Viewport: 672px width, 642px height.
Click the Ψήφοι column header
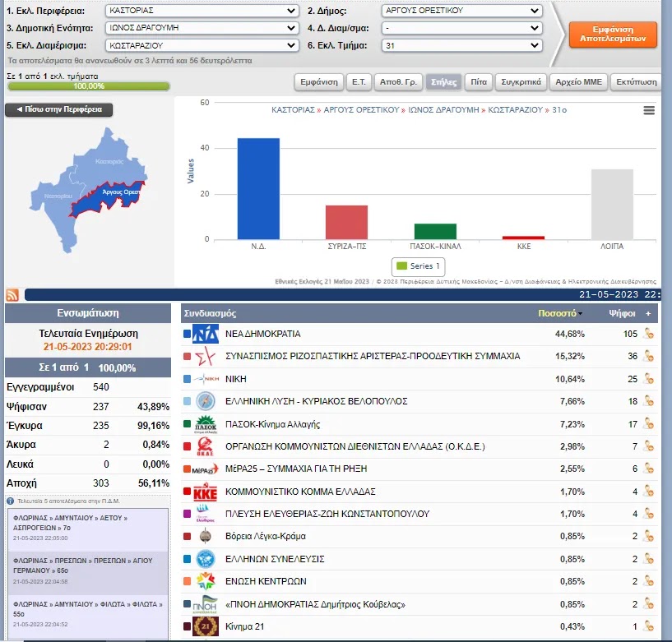click(622, 313)
